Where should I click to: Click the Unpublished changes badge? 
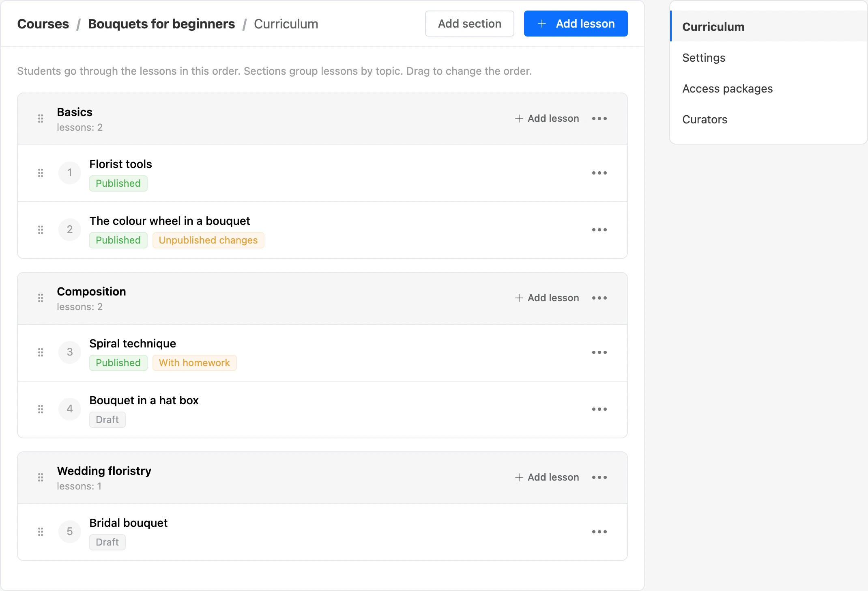pyautogui.click(x=208, y=240)
